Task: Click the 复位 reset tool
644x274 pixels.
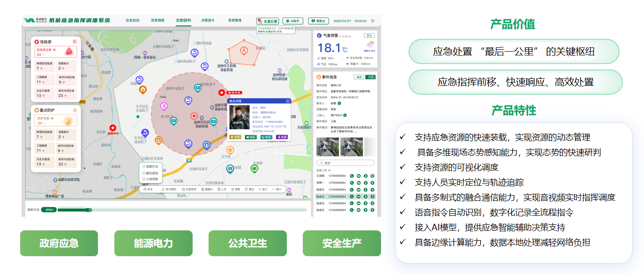Action: pos(250,189)
